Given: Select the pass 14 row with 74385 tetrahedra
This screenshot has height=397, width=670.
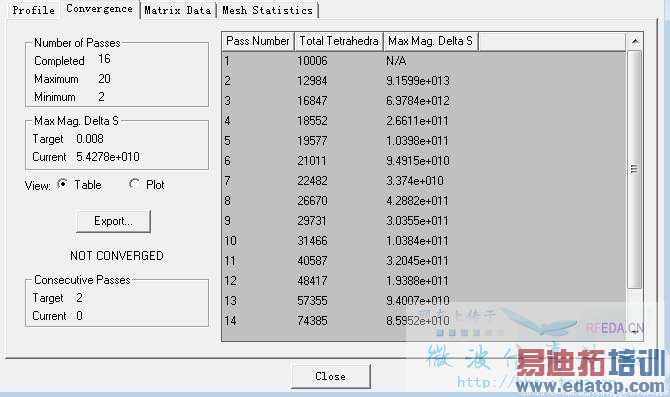Looking at the screenshot, I should 424,321.
